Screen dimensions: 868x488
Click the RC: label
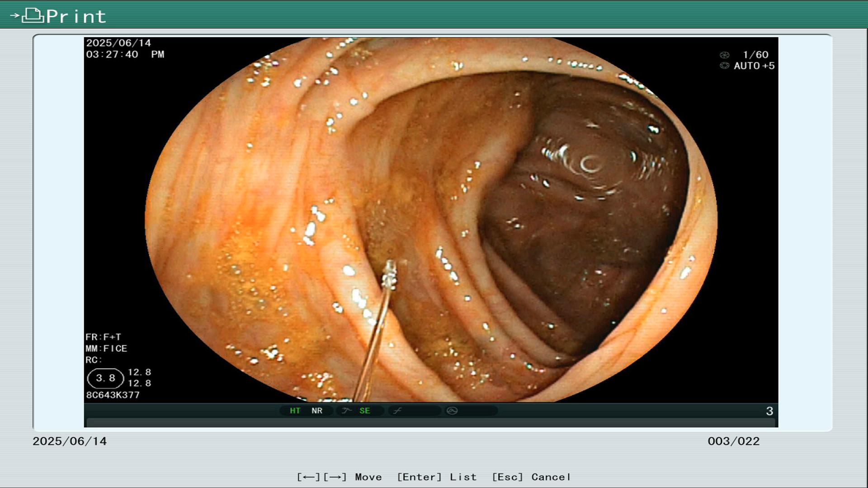(94, 360)
